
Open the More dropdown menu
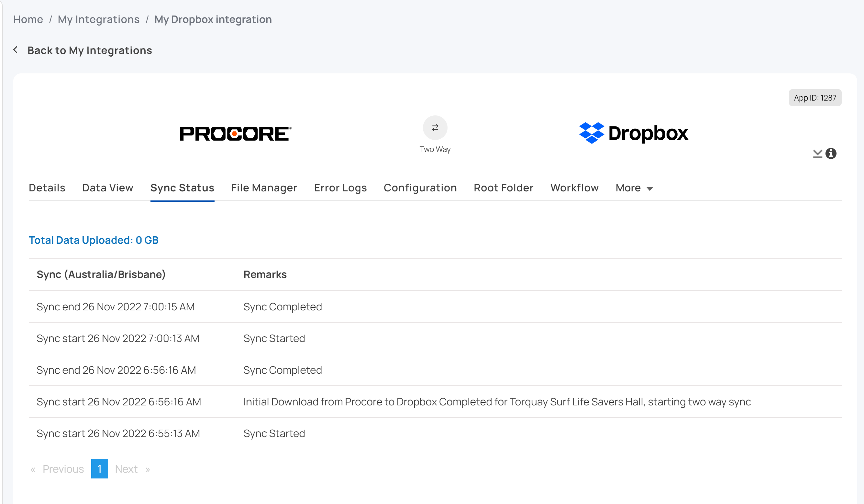pyautogui.click(x=634, y=188)
